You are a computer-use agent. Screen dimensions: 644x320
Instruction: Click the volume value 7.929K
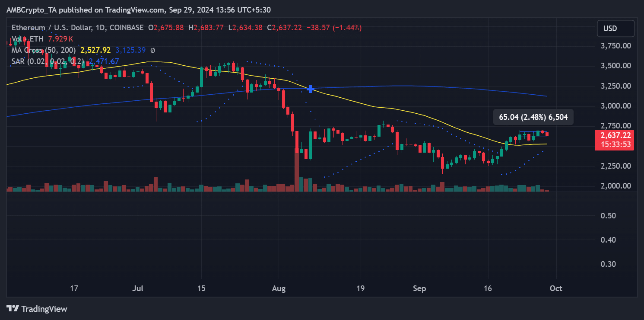point(61,39)
